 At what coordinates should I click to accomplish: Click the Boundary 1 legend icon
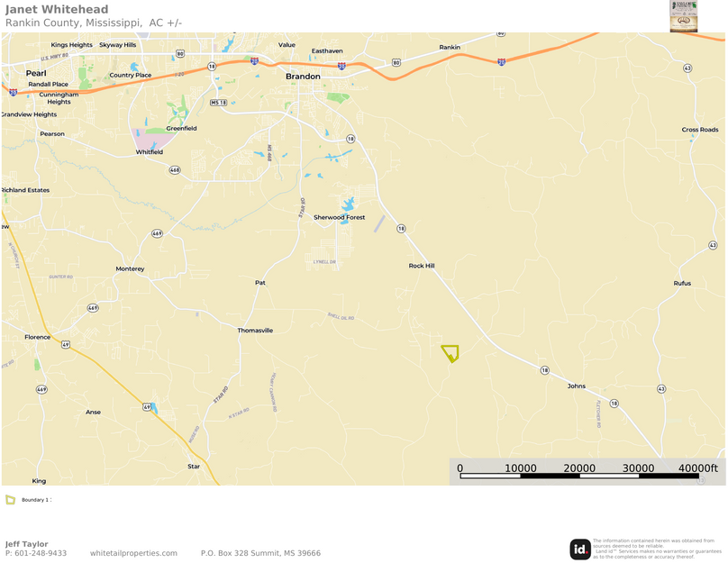point(11,499)
